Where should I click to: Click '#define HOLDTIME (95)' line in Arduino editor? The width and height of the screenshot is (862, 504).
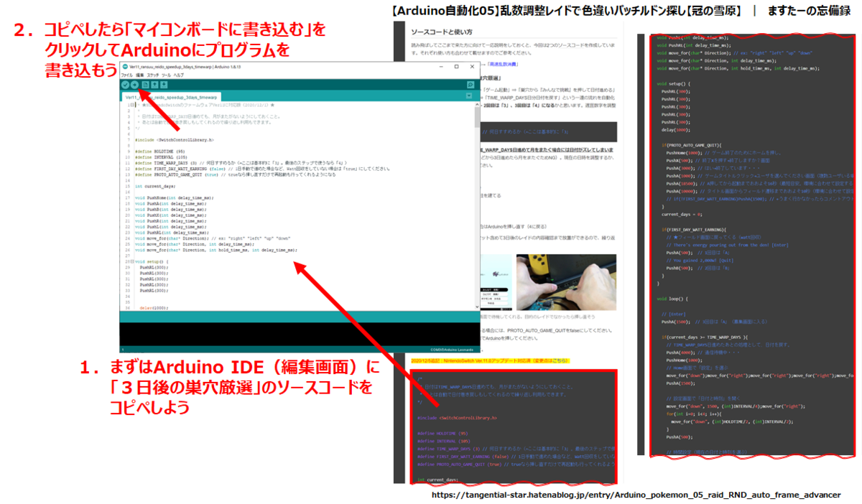click(159, 151)
